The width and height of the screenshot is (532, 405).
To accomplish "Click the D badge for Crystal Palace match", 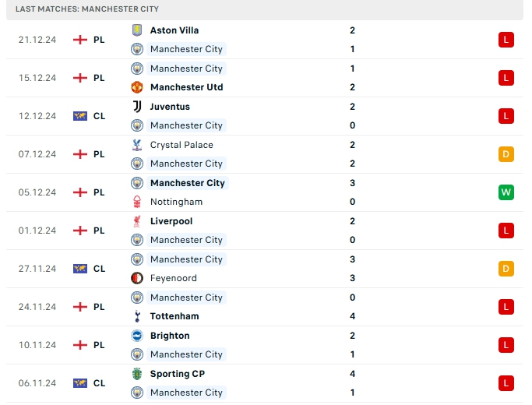I will (x=506, y=154).
